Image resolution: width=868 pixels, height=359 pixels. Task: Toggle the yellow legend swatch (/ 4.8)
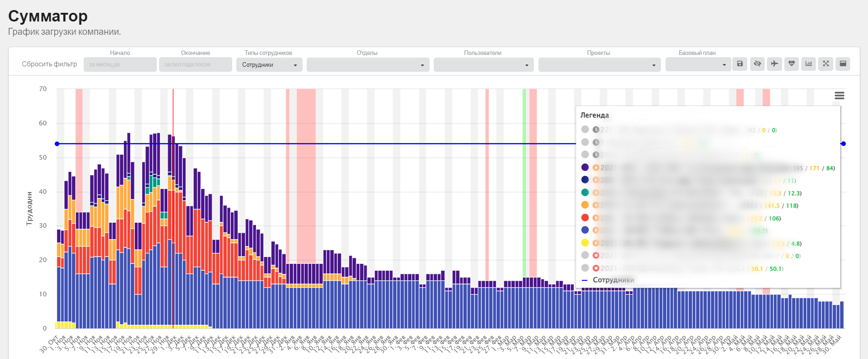point(585,243)
